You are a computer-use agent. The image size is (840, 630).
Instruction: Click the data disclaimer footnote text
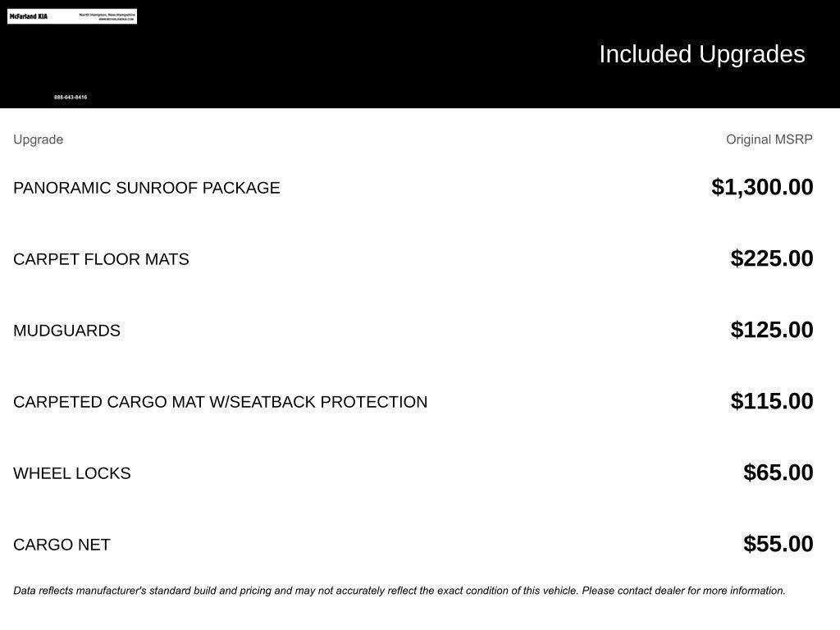click(x=399, y=591)
